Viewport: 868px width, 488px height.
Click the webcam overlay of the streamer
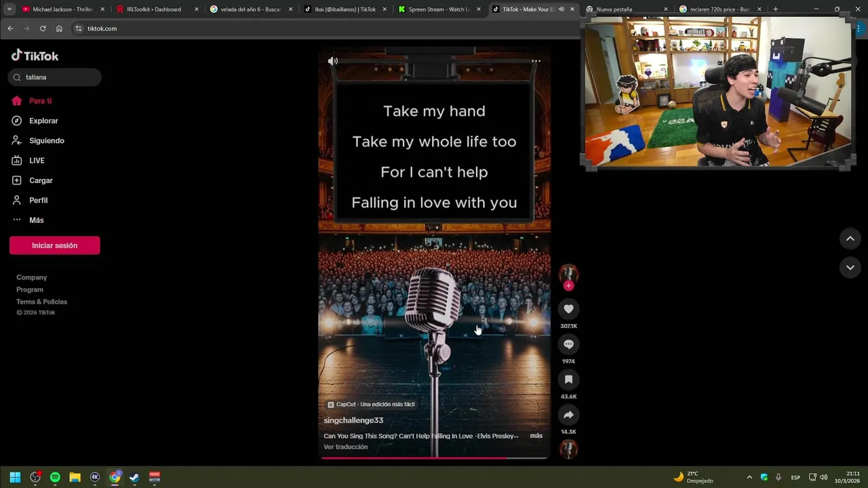point(717,91)
